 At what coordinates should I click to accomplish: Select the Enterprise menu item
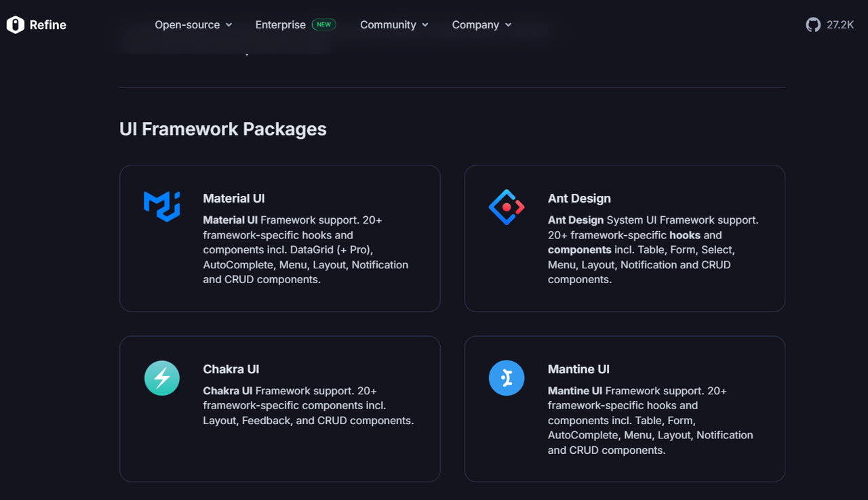(280, 24)
